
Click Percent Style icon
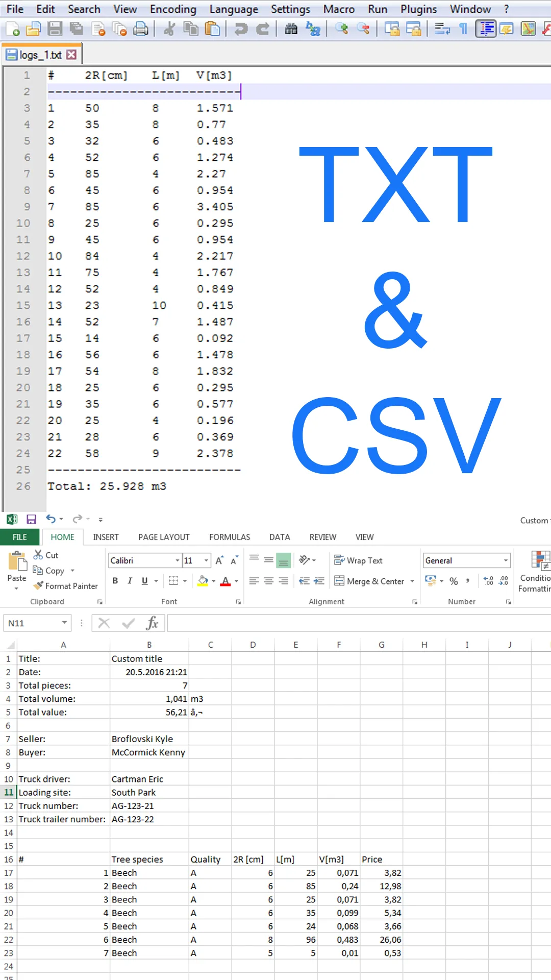pos(454,581)
